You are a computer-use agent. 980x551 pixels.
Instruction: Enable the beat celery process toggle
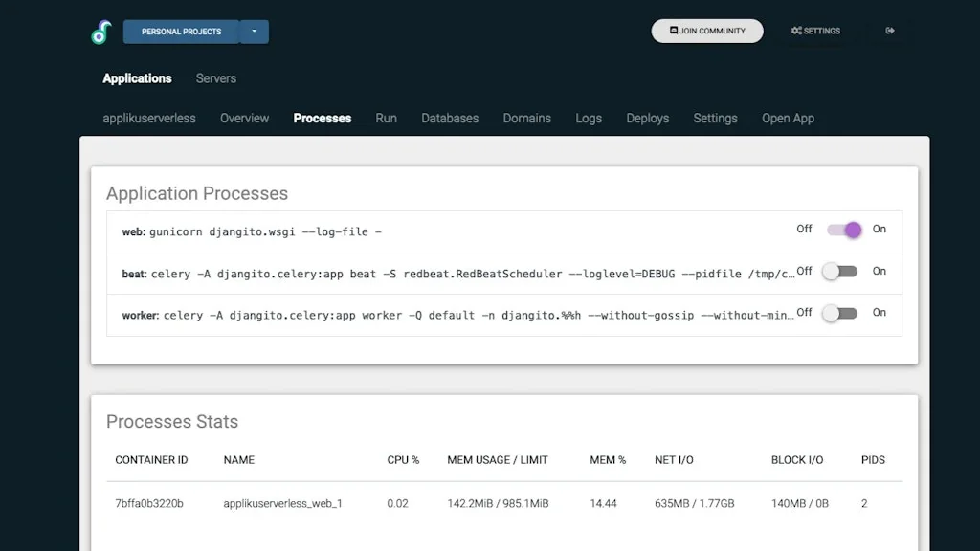839,272
